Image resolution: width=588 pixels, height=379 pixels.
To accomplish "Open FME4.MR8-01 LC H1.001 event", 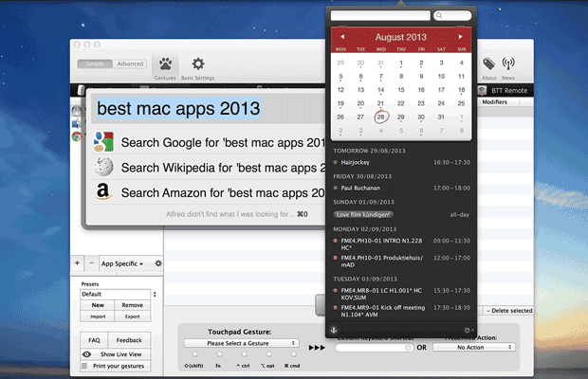I will click(401, 294).
